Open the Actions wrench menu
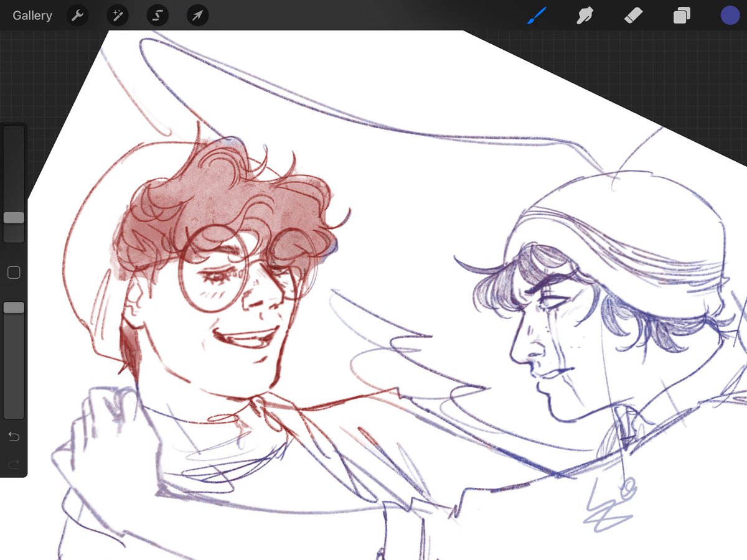The image size is (747, 560). pyautogui.click(x=77, y=16)
